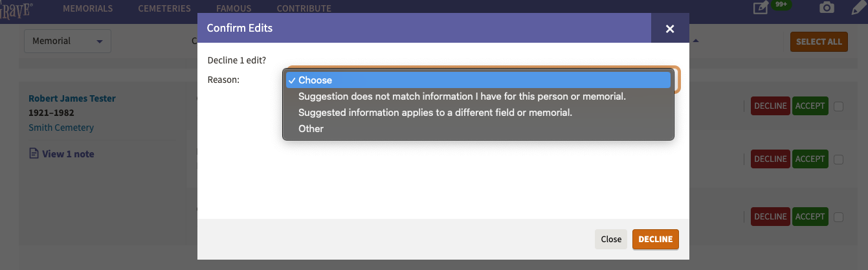868x270 pixels.
Task: Tick the checkbox in the second edit row
Action: (838, 159)
